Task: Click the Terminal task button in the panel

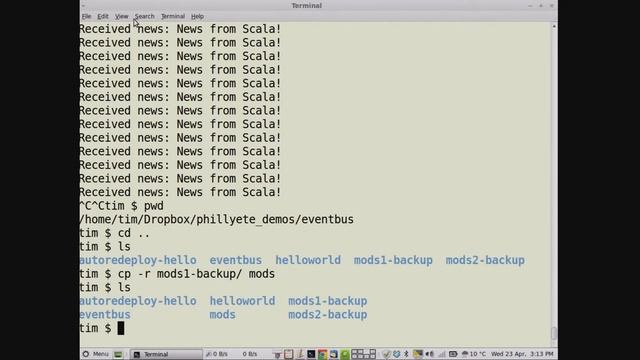Action: click(166, 354)
